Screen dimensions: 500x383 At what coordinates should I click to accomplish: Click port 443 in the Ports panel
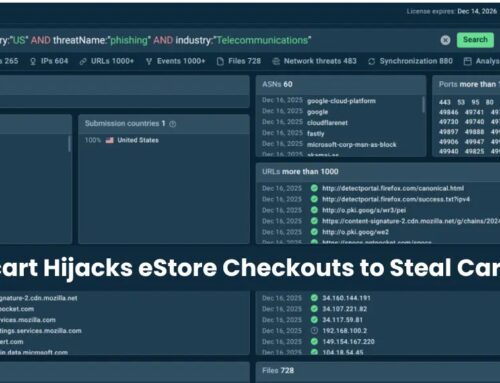445,102
